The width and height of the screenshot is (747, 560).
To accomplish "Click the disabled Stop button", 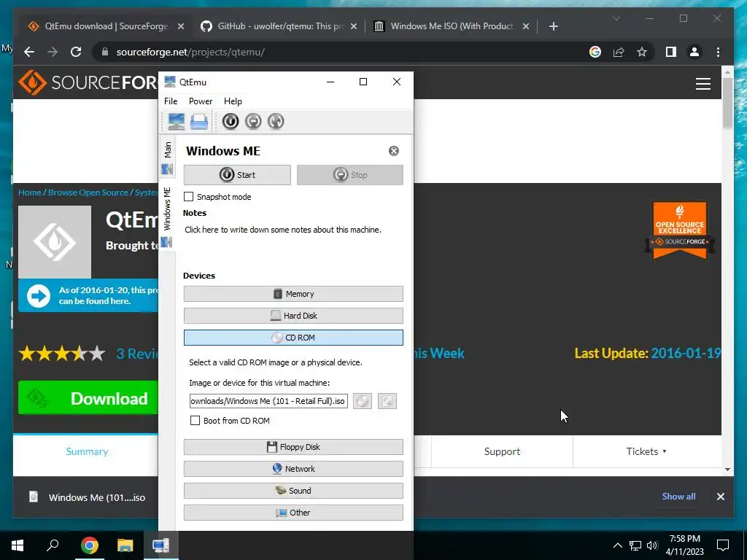I will pos(350,175).
